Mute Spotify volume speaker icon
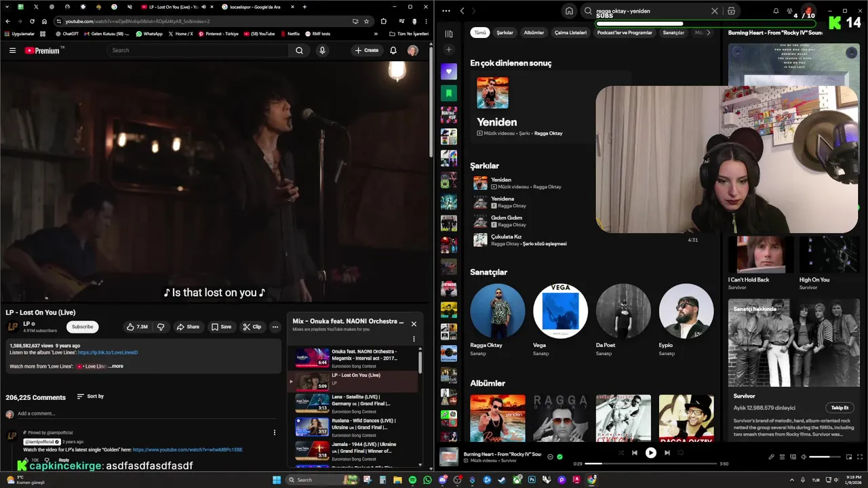This screenshot has height=488, width=868. pyautogui.click(x=804, y=457)
